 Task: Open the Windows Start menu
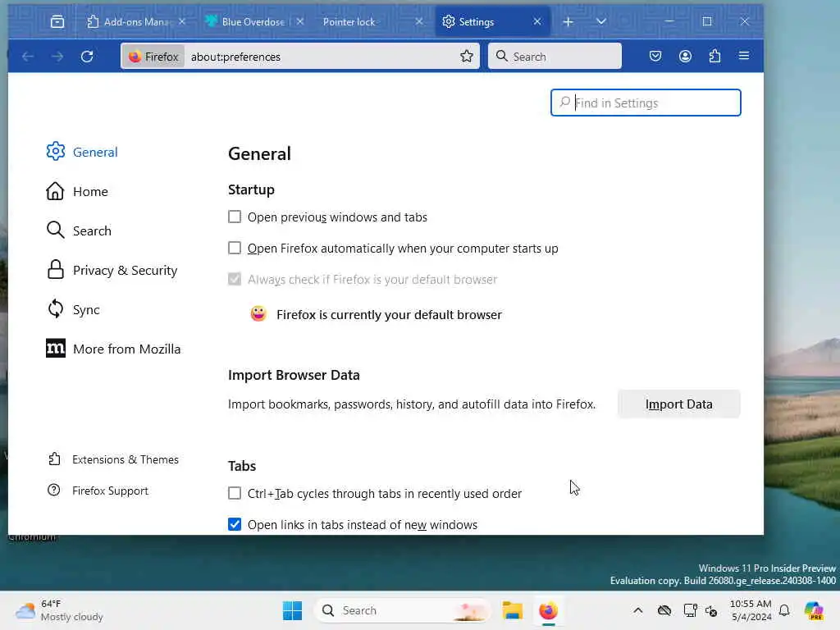click(x=292, y=610)
